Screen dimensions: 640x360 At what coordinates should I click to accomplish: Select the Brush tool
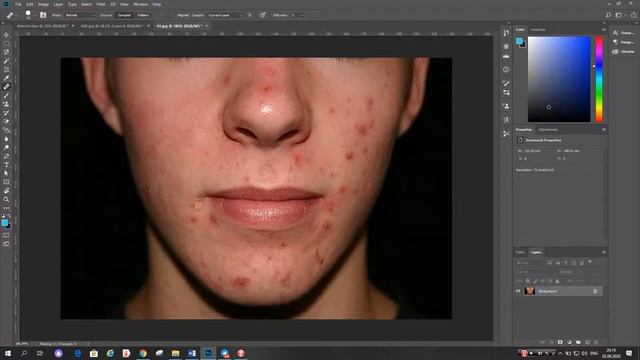(x=6, y=96)
